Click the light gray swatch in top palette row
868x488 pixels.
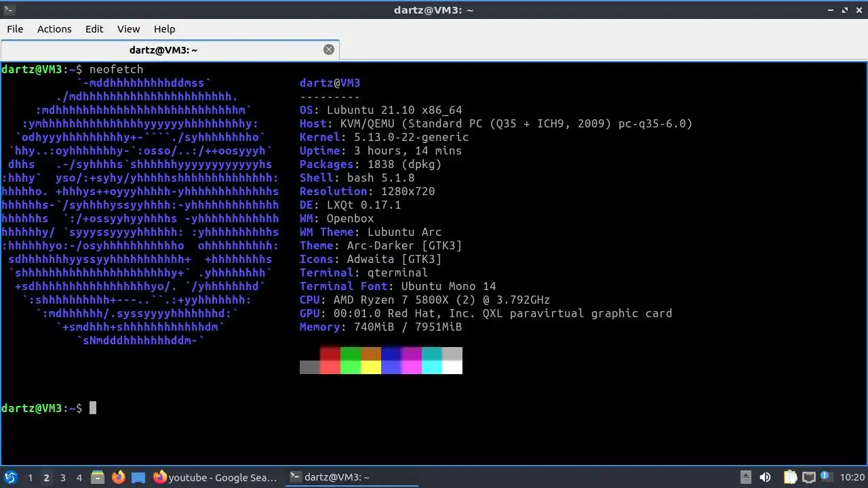pyautogui.click(x=452, y=354)
